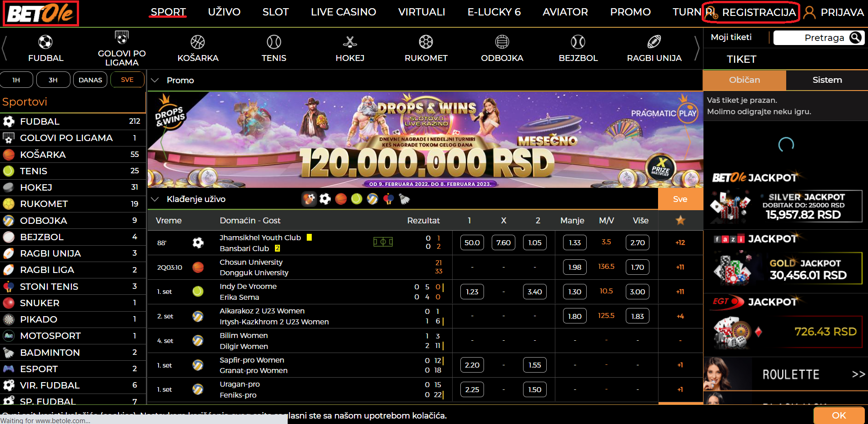Filter live betting by tennis ball icon
This screenshot has height=424, width=868.
click(x=357, y=199)
